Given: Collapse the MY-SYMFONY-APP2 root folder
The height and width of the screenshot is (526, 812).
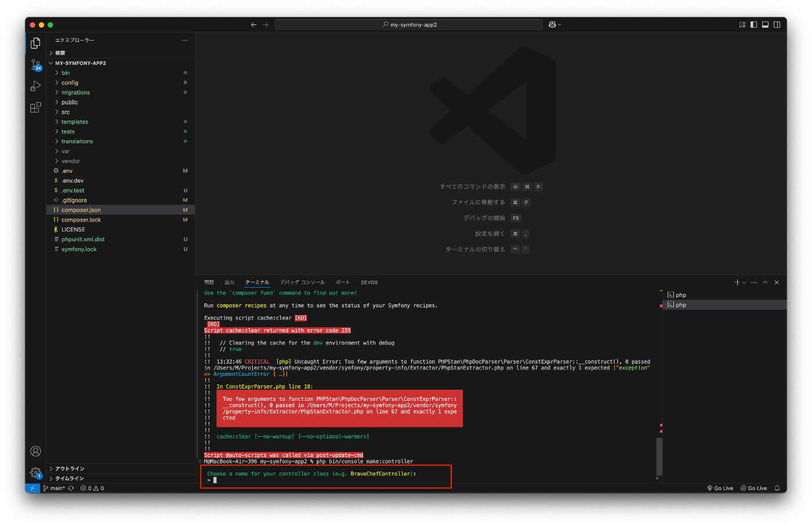Looking at the screenshot, I should tap(121, 63).
